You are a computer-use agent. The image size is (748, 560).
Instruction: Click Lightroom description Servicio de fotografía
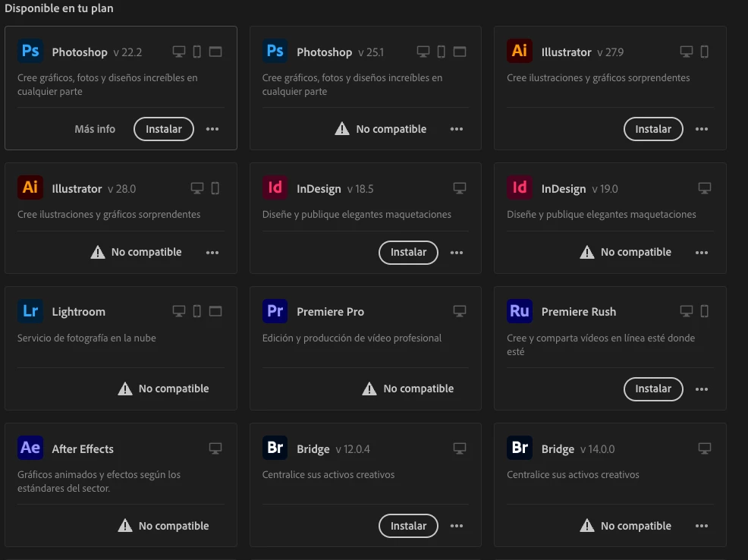[x=86, y=338]
